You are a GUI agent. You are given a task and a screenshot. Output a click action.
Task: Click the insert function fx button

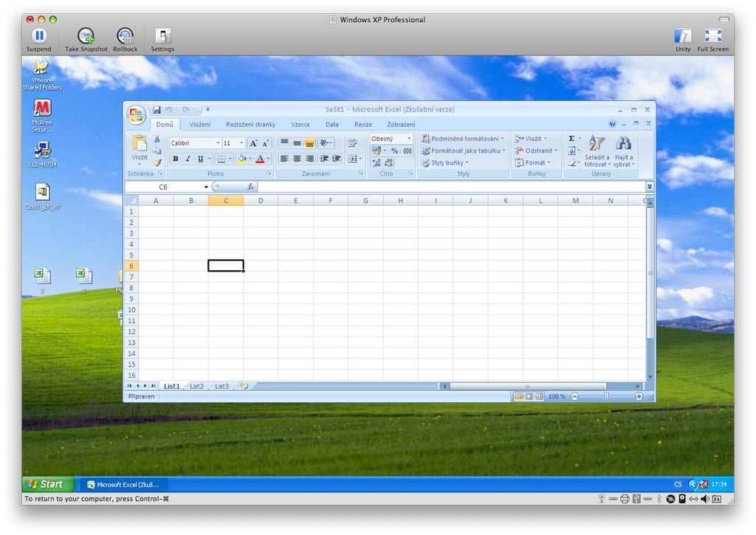coord(250,187)
